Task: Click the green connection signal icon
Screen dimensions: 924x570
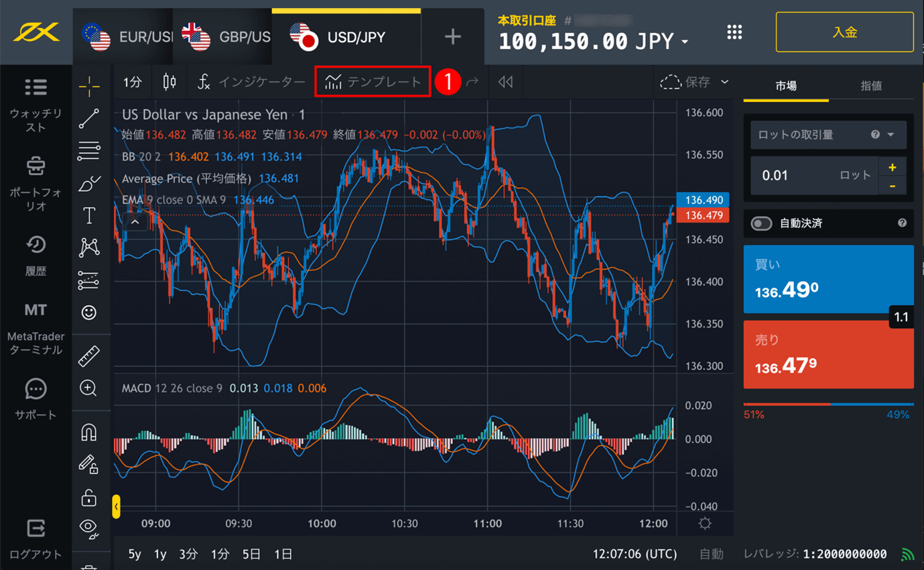Action: (907, 554)
